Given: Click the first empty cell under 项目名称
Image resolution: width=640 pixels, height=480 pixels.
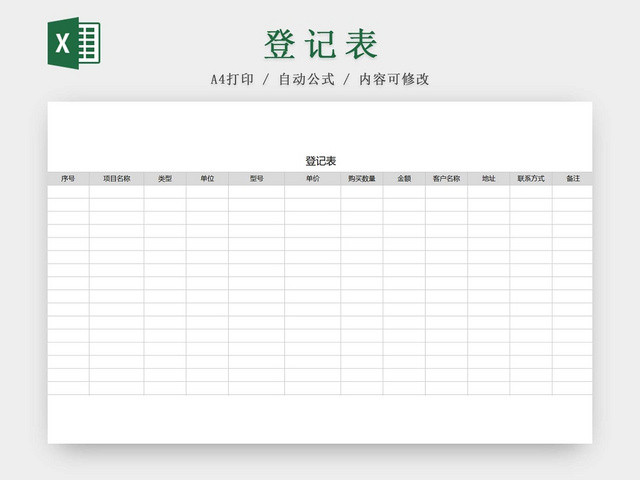Looking at the screenshot, I should pos(117,192).
